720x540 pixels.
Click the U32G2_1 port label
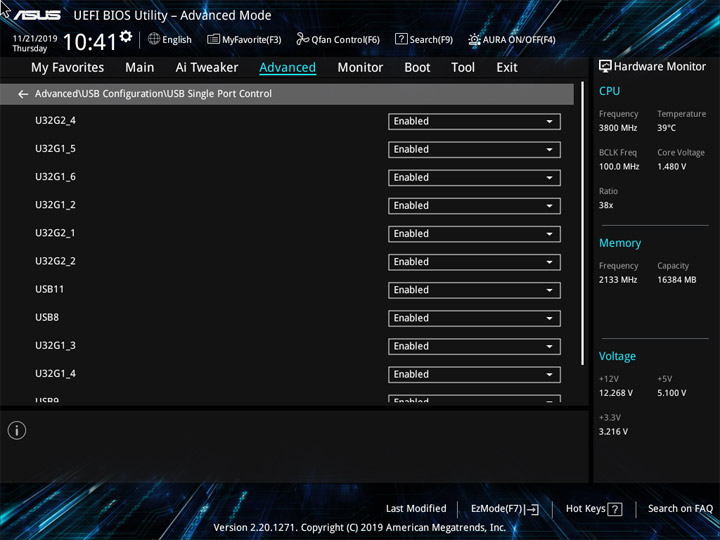pyautogui.click(x=55, y=233)
